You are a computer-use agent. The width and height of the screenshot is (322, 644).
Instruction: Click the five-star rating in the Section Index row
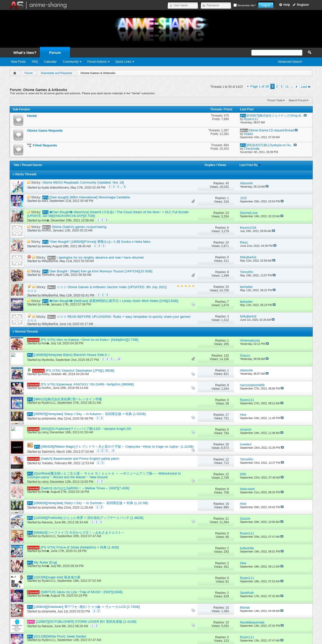coord(186,286)
